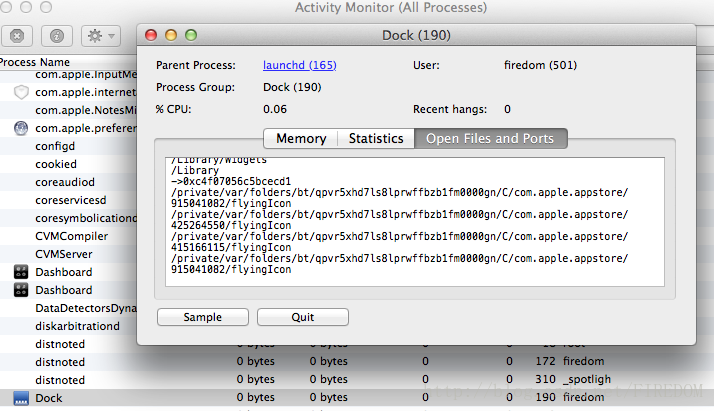Open the gear action menu dropdown

click(101, 36)
